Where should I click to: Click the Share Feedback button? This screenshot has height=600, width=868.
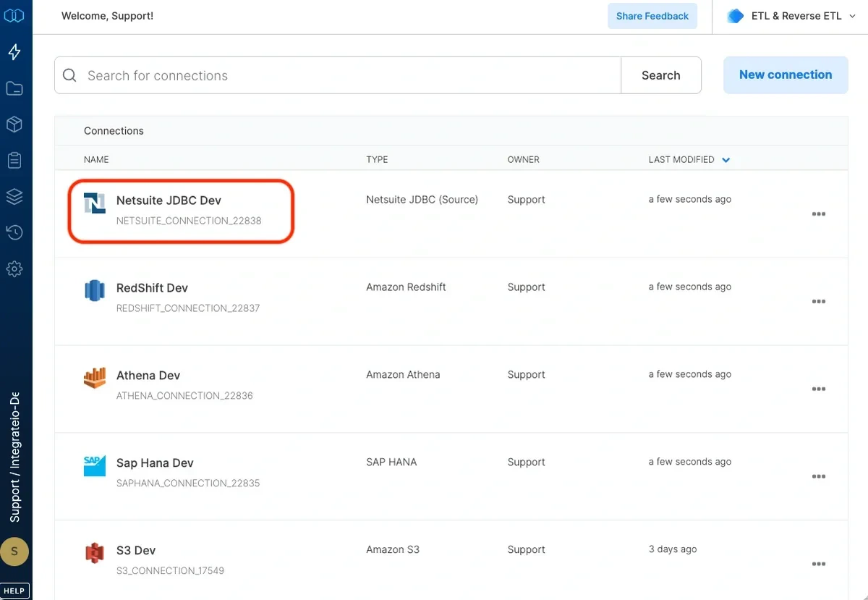652,15
